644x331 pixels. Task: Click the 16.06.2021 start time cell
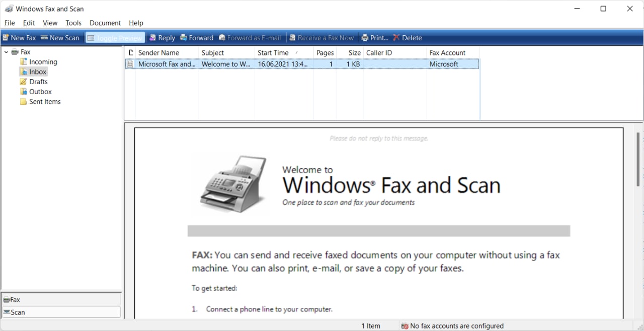tap(283, 64)
